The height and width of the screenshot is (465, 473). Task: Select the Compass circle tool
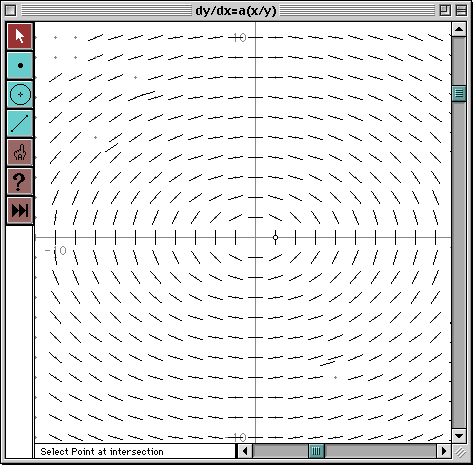point(20,95)
